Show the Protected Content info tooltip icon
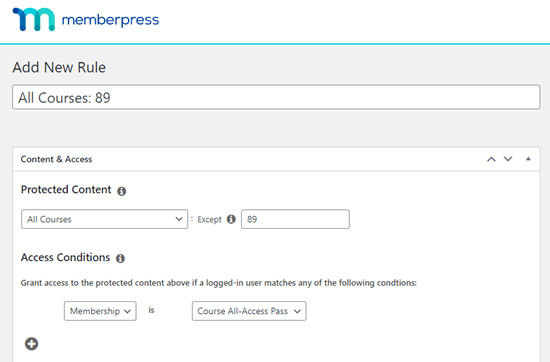550x362 pixels. pos(121,191)
